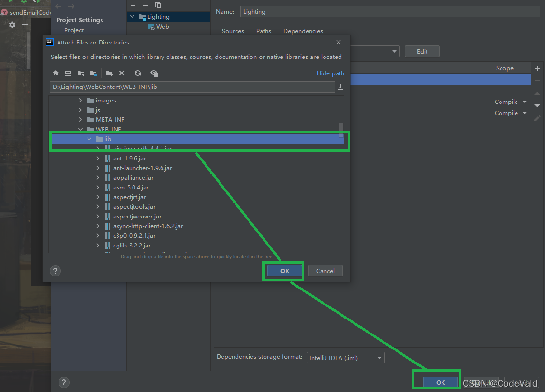Open the gear settings in the background window
This screenshot has width=545, height=392.
click(12, 25)
